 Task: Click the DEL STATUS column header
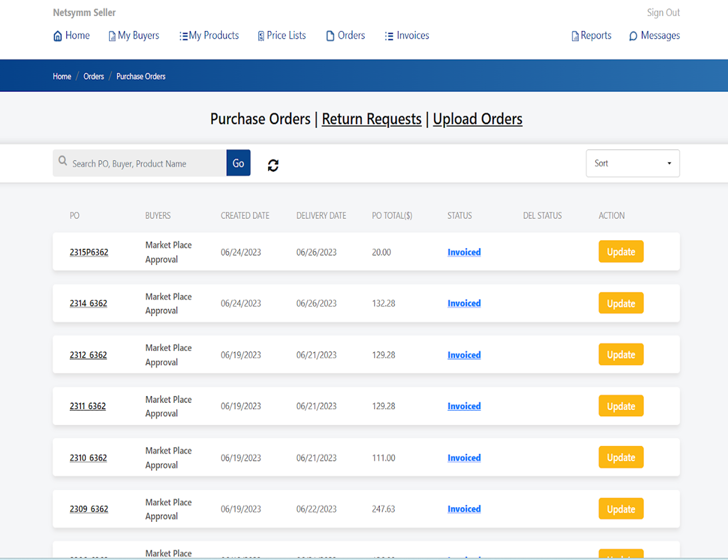[x=542, y=216]
